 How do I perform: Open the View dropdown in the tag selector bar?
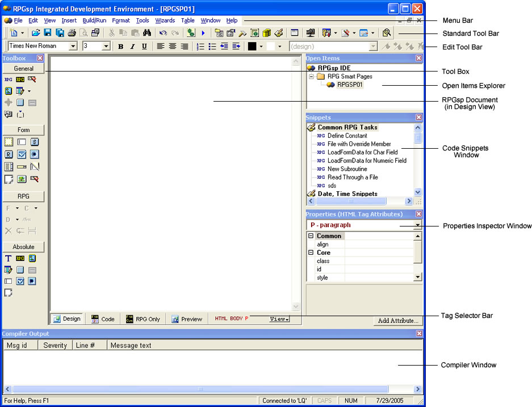pyautogui.click(x=279, y=319)
